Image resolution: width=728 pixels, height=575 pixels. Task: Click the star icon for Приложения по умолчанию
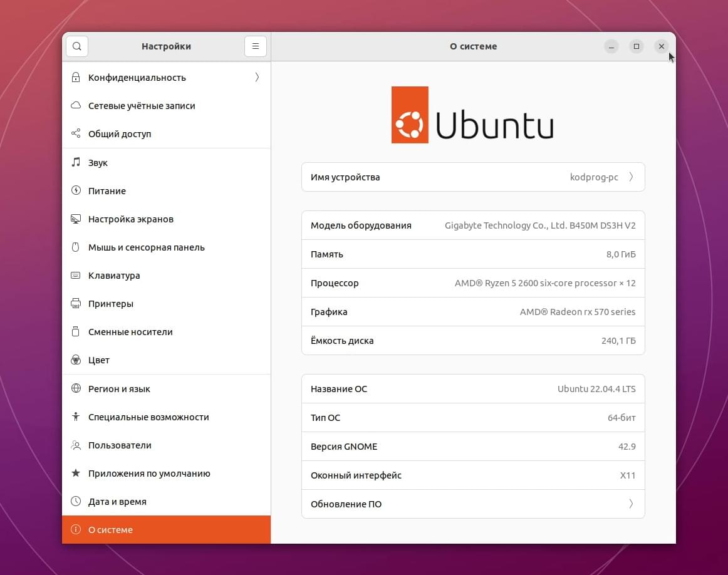76,473
